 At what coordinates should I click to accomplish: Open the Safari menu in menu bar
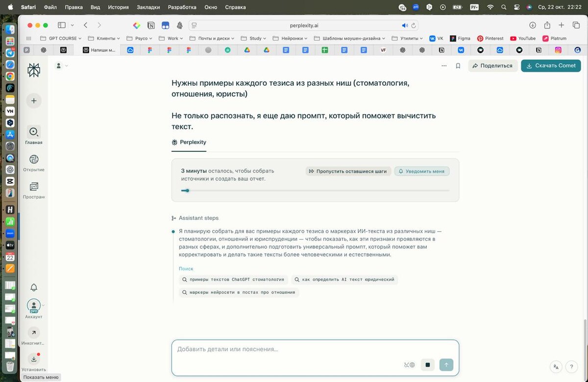coord(28,7)
